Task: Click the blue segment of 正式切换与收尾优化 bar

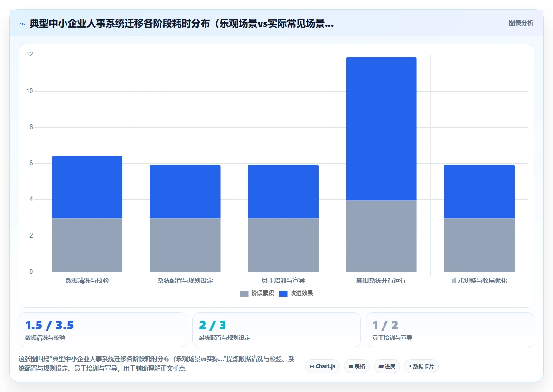Action: coord(479,191)
